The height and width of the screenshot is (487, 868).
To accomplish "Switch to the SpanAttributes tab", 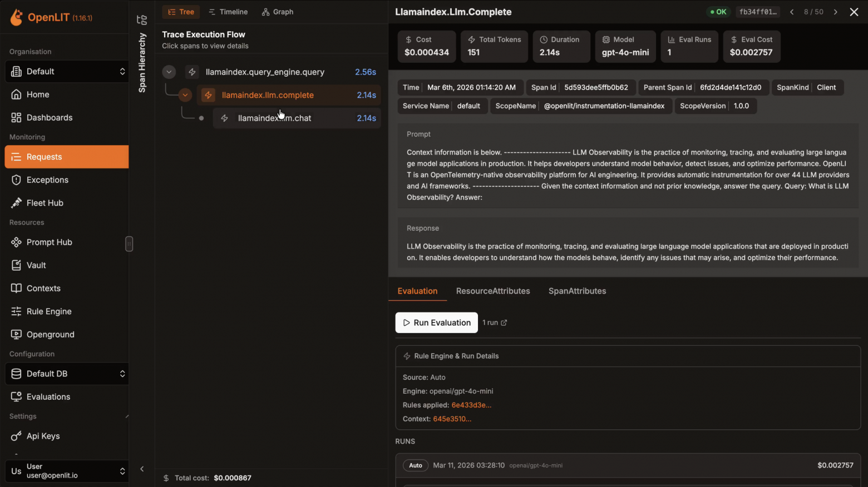I will pyautogui.click(x=577, y=291).
